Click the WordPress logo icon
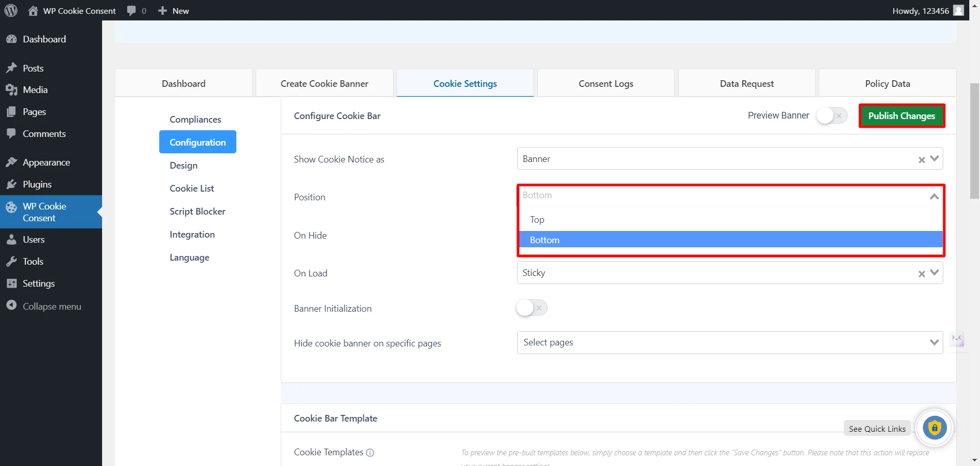The image size is (980, 466). [x=11, y=11]
